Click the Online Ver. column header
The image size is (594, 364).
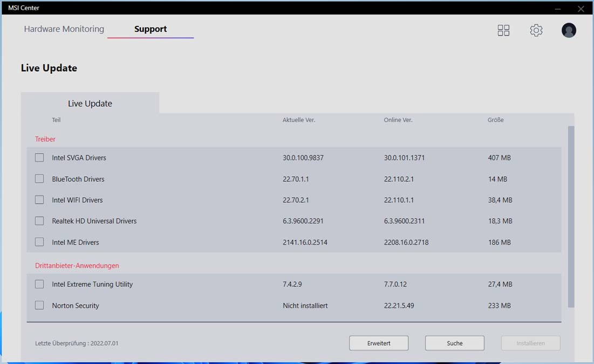[398, 120]
